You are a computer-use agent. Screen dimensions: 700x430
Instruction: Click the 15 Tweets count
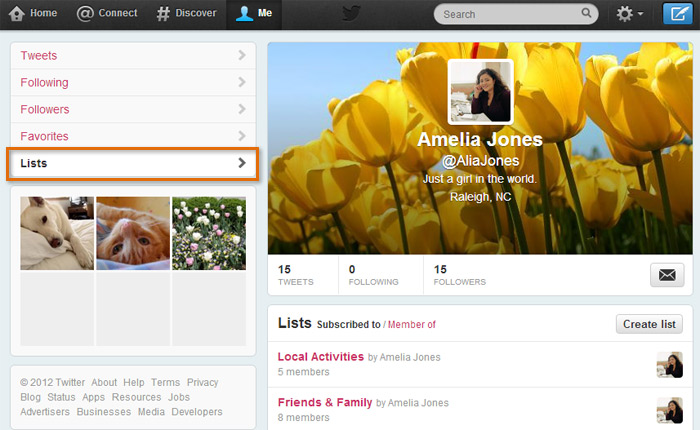tap(296, 275)
